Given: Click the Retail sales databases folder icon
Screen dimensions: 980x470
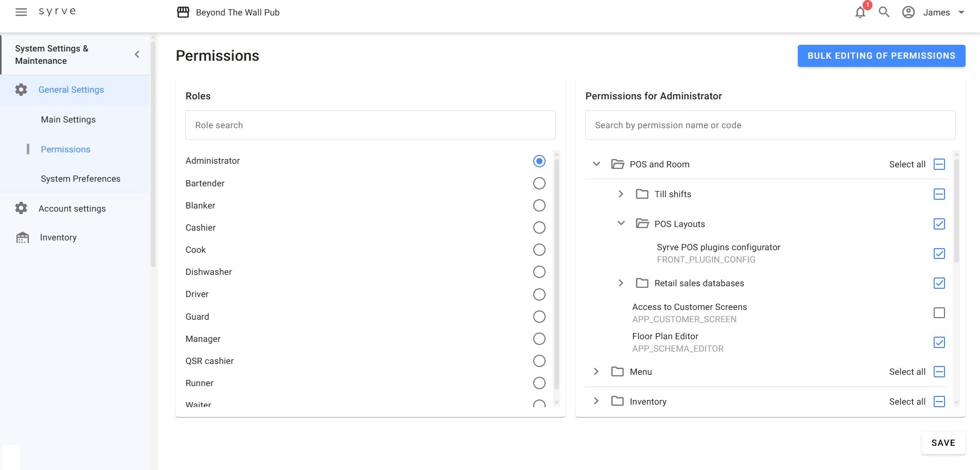Looking at the screenshot, I should 642,283.
